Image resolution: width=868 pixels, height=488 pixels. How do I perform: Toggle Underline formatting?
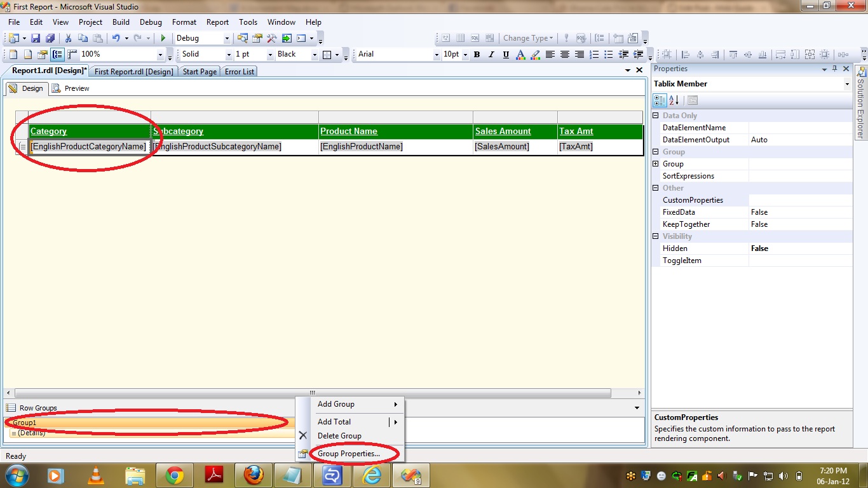click(x=506, y=55)
